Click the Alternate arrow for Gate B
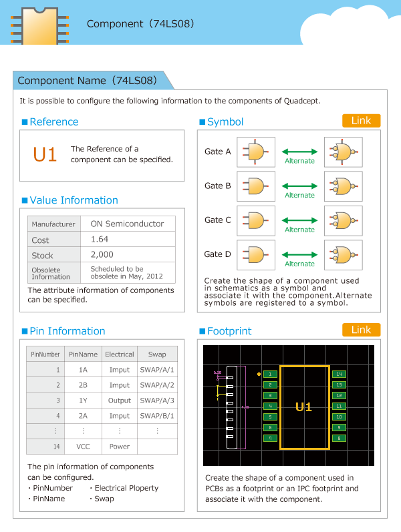This screenshot has height=532, width=401. pos(299,186)
